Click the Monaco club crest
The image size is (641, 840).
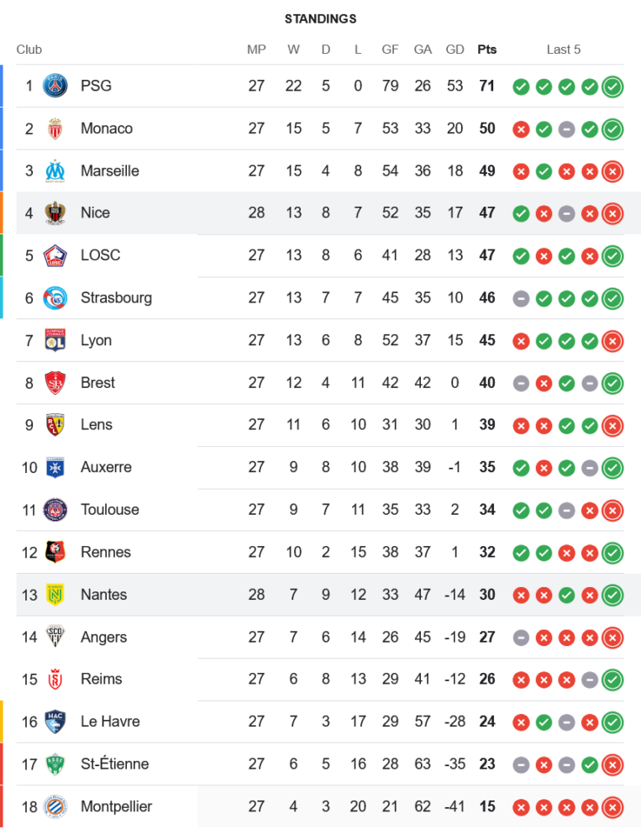pos(55,129)
